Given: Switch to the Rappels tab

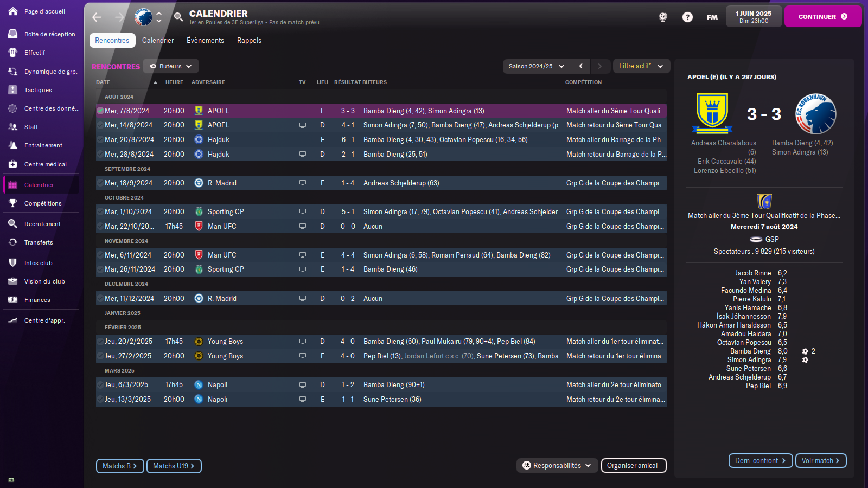Looking at the screenshot, I should [x=249, y=41].
